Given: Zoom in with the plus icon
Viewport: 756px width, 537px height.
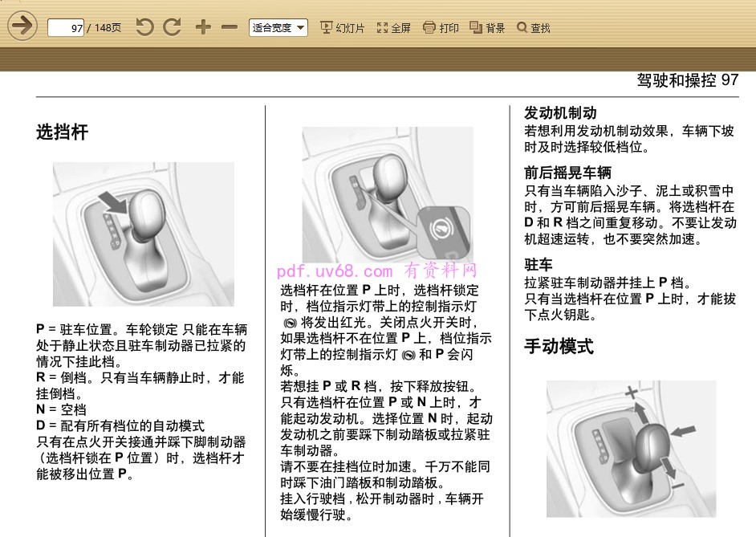Looking at the screenshot, I should tap(203, 27).
